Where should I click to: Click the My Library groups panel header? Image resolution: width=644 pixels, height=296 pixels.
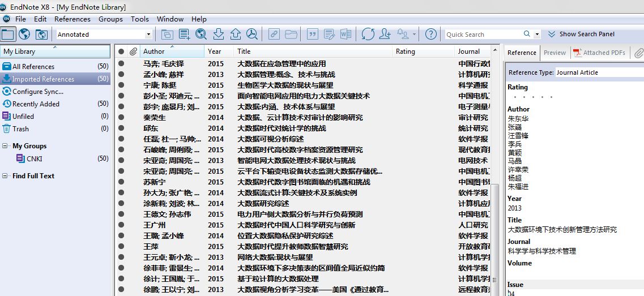[55, 52]
